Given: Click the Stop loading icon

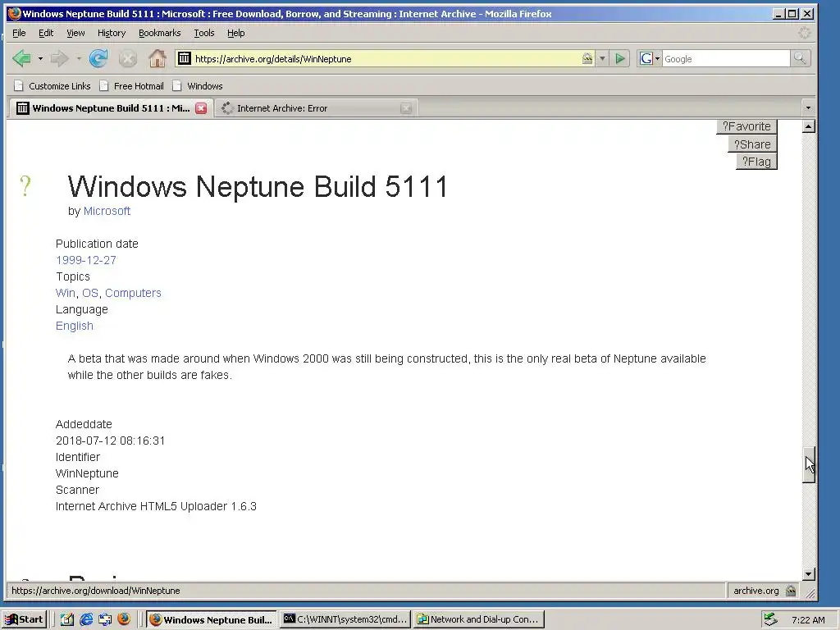Looking at the screenshot, I should (127, 58).
